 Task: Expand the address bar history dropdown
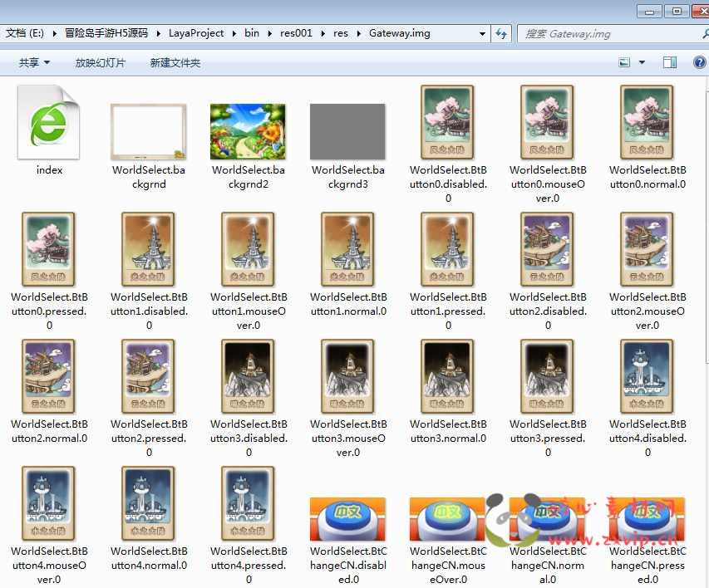point(482,33)
